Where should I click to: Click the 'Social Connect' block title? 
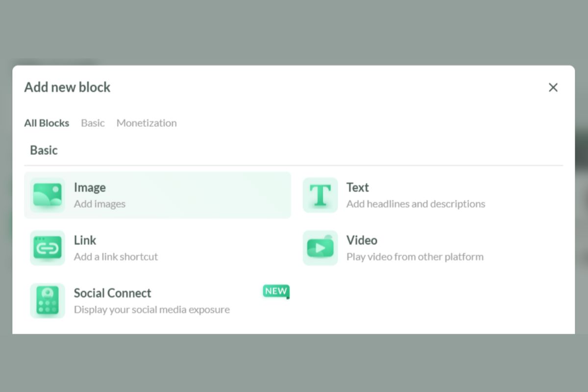coord(112,294)
